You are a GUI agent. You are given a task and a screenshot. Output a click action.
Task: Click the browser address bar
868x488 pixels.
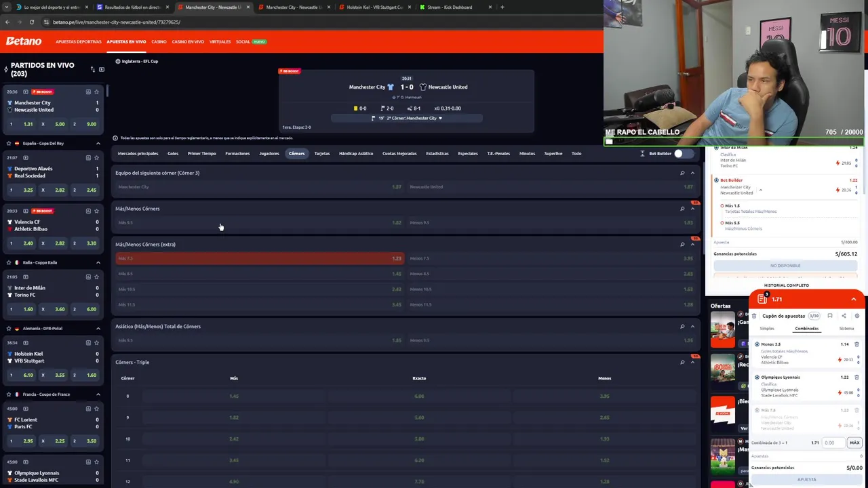click(319, 22)
